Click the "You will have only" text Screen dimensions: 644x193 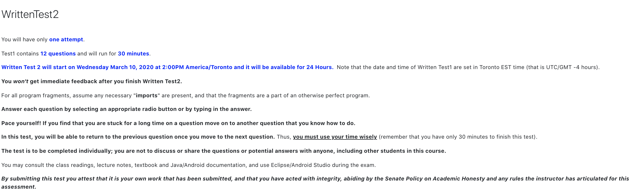pos(24,39)
